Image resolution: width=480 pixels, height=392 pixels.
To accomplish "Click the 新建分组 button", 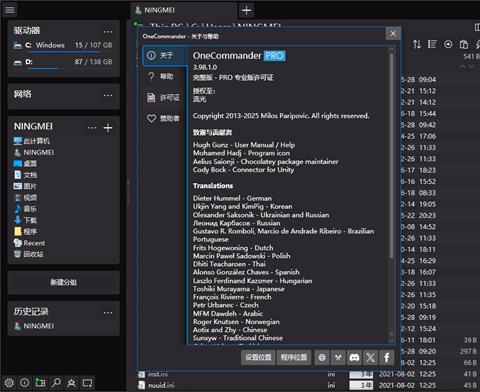I will tap(64, 282).
